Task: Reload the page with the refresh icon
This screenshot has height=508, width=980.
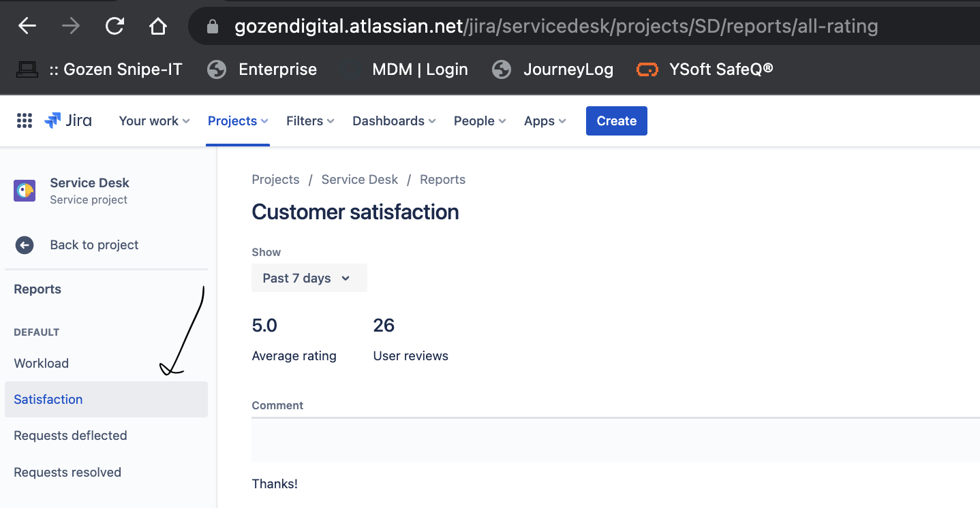Action: pyautogui.click(x=114, y=27)
